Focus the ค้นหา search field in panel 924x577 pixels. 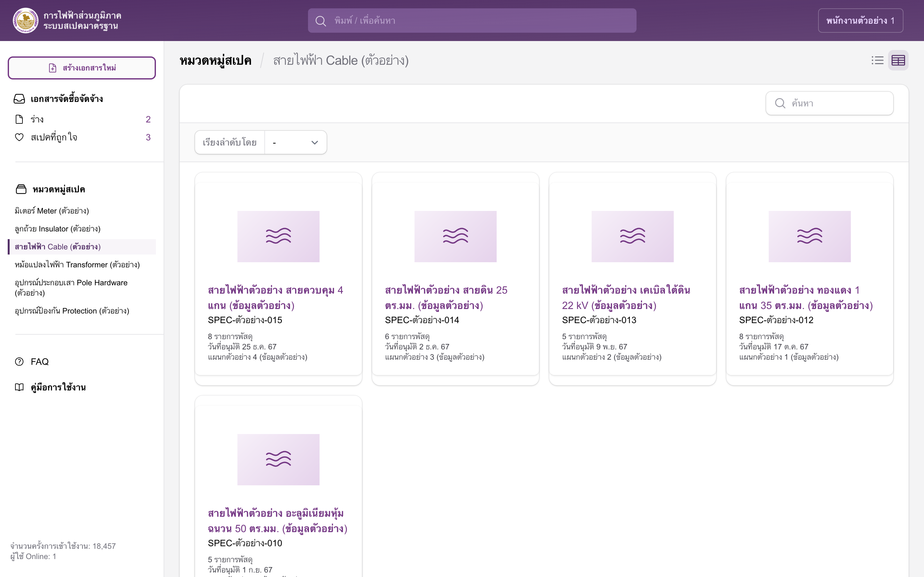point(829,103)
